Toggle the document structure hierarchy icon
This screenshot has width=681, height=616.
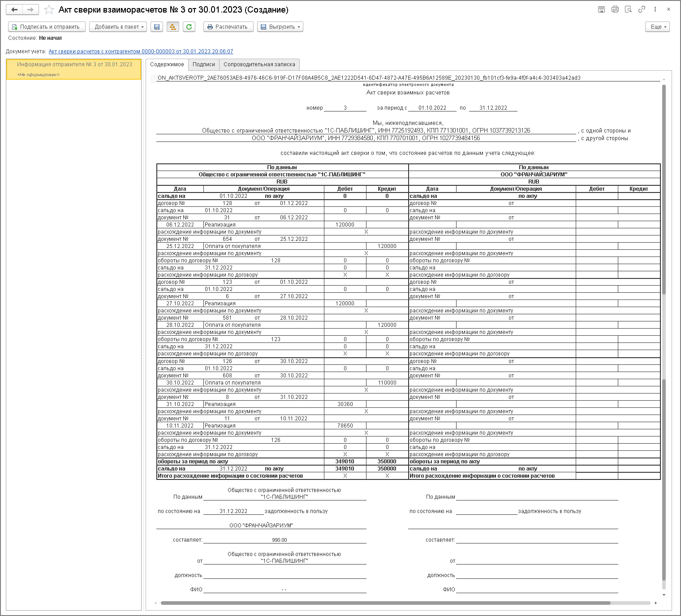[x=173, y=27]
